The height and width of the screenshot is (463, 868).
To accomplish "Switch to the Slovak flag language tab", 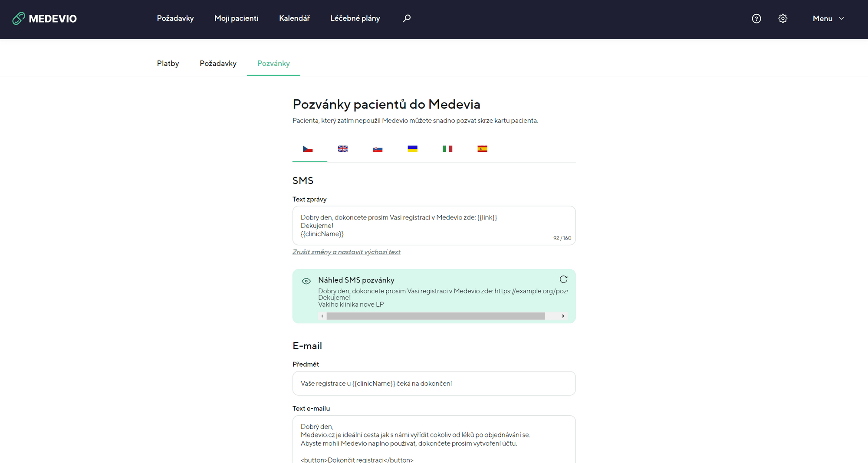I will (x=378, y=149).
